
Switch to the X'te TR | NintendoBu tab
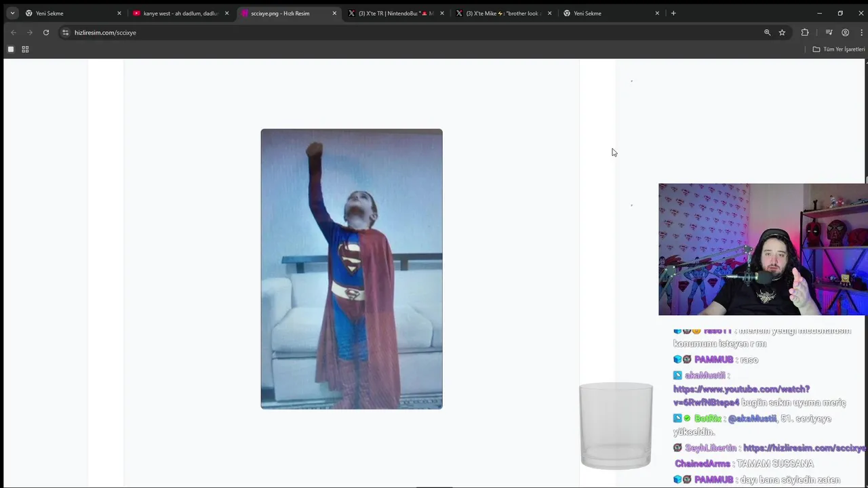[395, 13]
